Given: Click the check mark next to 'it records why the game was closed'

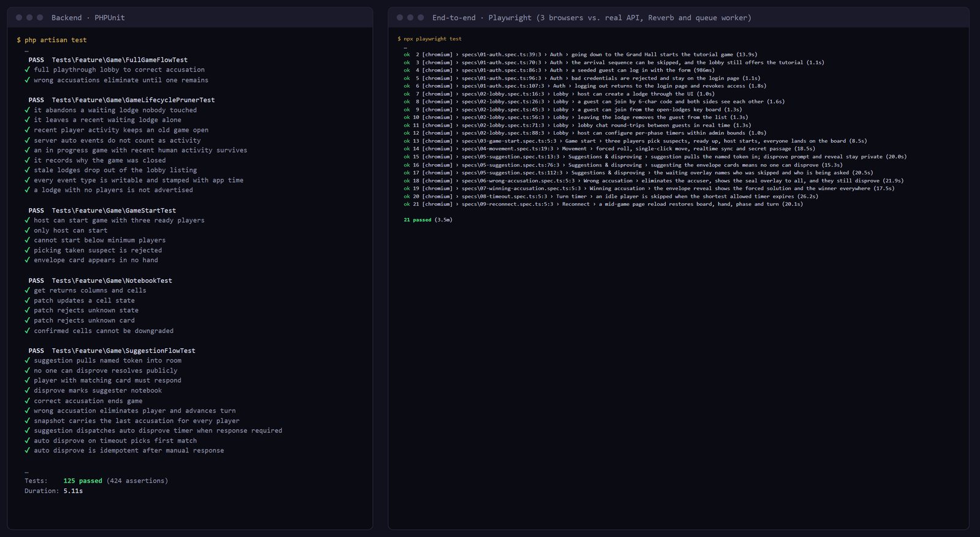Looking at the screenshot, I should 28,160.
